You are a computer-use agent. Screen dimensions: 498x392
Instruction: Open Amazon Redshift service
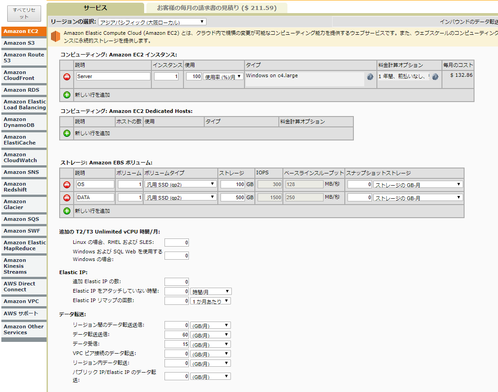24,187
